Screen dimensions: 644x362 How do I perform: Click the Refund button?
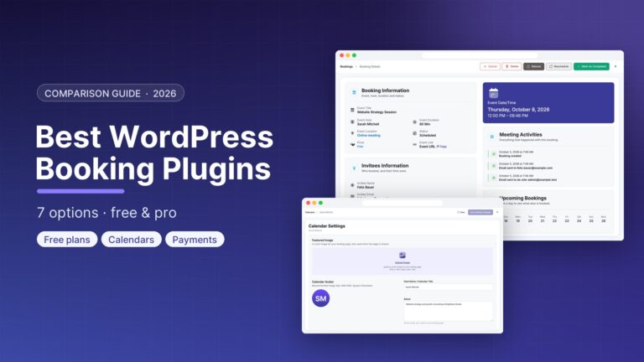533,66
